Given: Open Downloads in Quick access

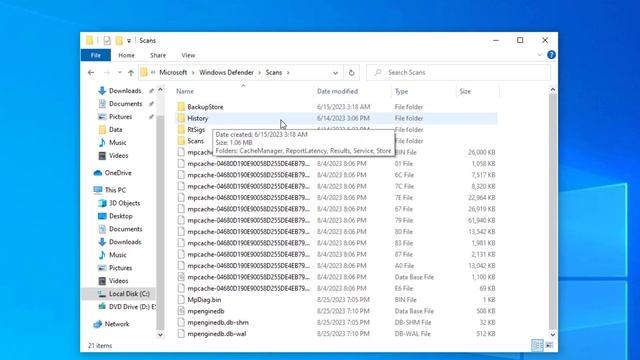Looking at the screenshot, I should coord(124,91).
